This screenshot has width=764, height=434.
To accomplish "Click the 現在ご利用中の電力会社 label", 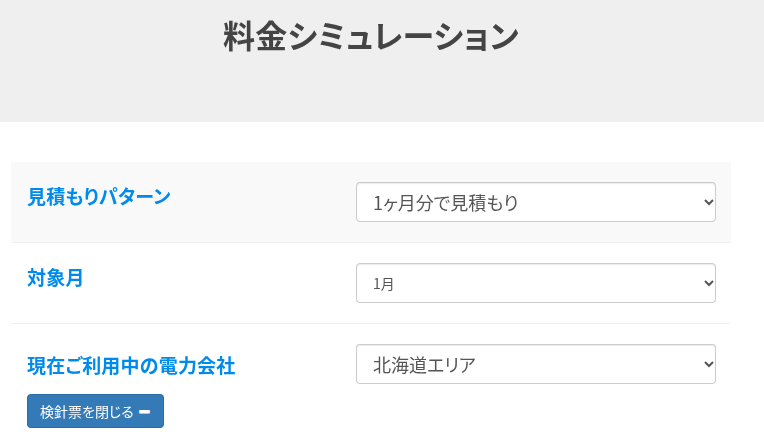I will pos(131,366).
